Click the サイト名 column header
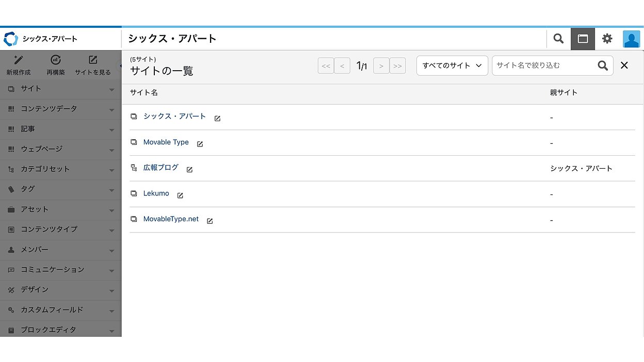This screenshot has width=644, height=362. point(144,93)
